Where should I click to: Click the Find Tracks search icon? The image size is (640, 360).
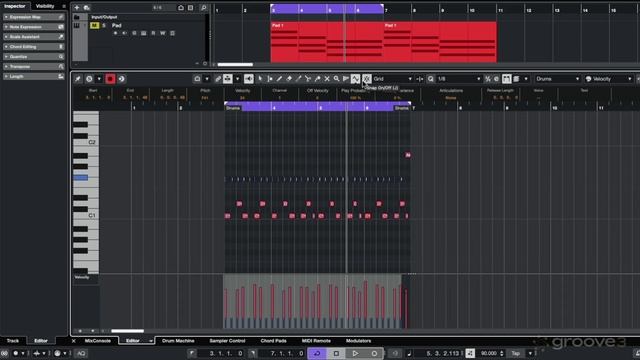pyautogui.click(x=203, y=7)
